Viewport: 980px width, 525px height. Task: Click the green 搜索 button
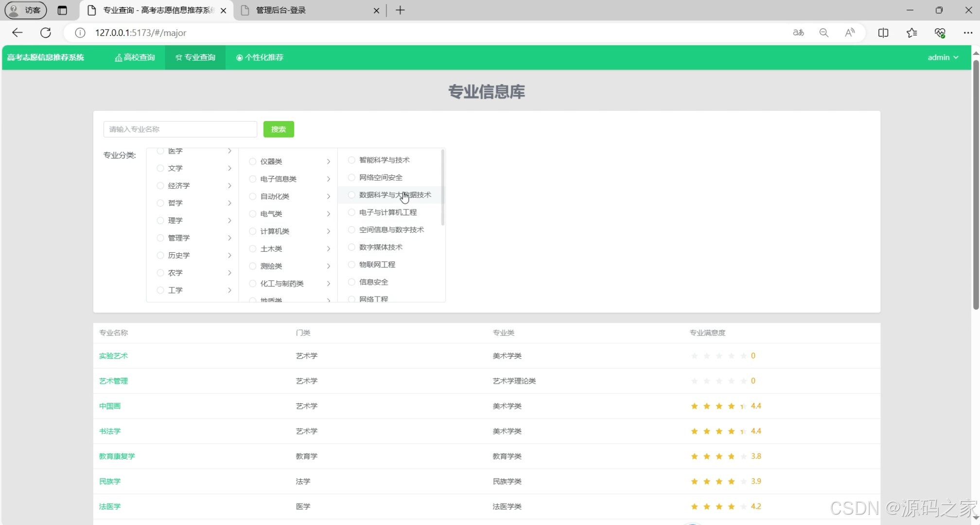[x=279, y=129]
